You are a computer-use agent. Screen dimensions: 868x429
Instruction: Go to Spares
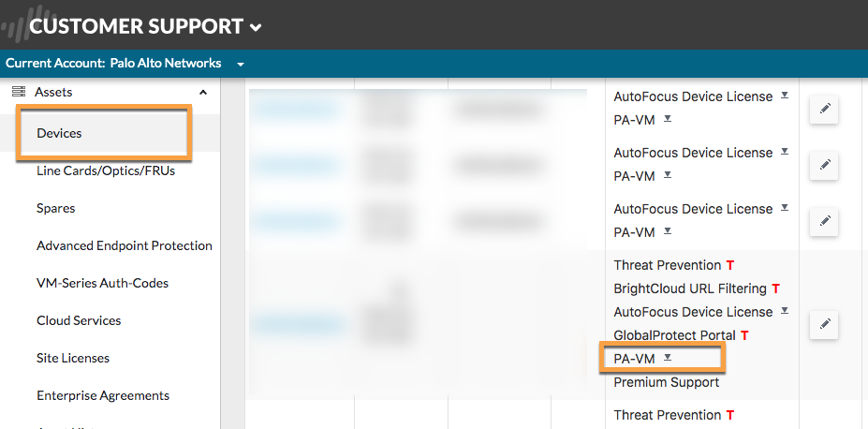pos(56,209)
